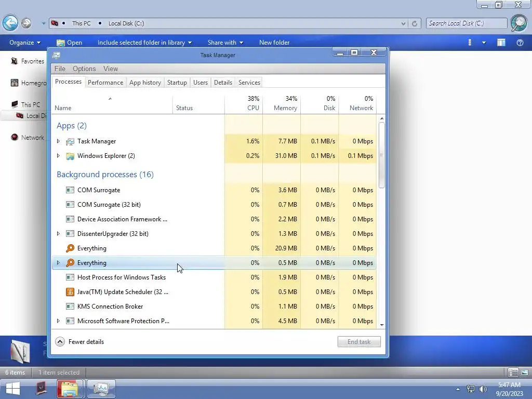This screenshot has height=399, width=532.
Task: Open the File menu in Task Manager
Action: coord(60,69)
